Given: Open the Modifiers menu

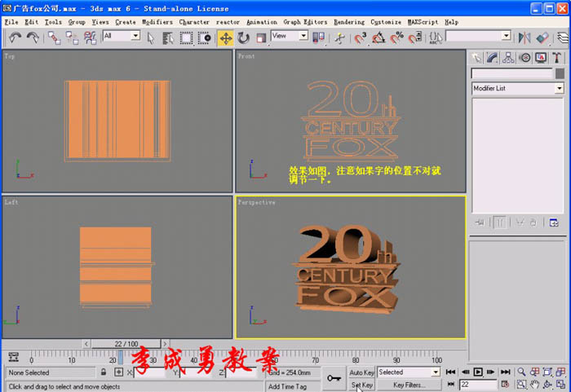Looking at the screenshot, I should point(157,22).
